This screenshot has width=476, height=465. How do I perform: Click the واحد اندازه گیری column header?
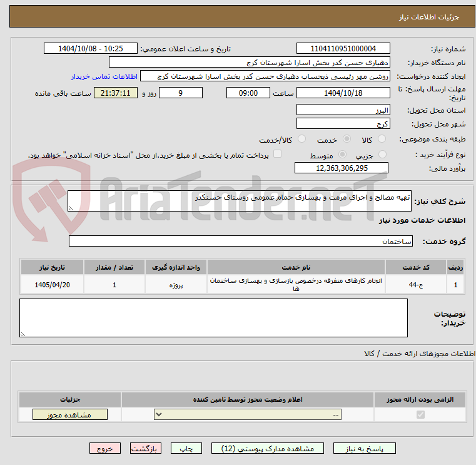[x=176, y=267]
